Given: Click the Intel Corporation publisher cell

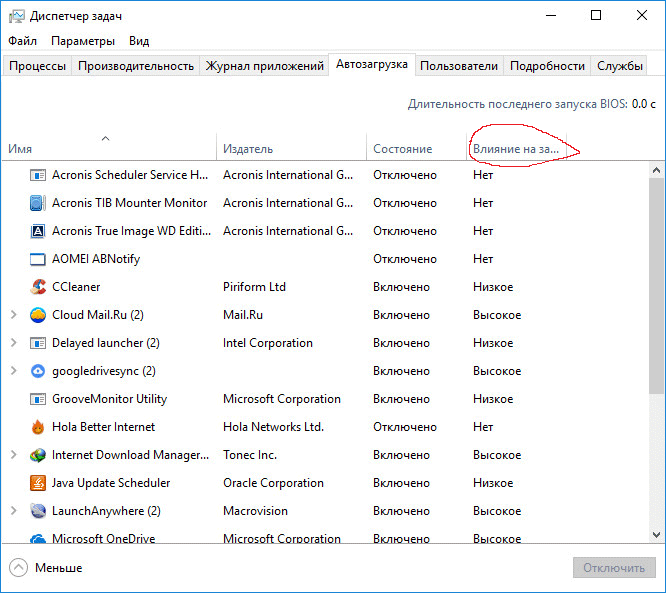Looking at the screenshot, I should [x=268, y=343].
